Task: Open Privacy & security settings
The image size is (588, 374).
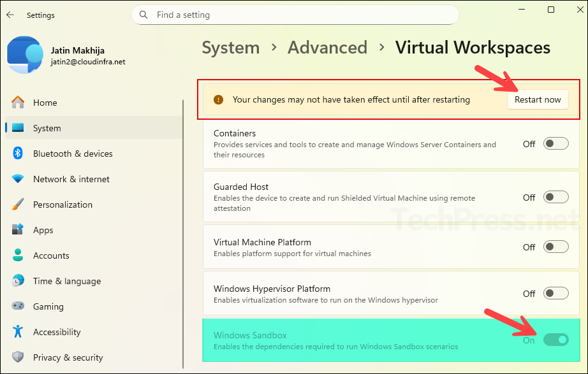Action: (x=70, y=357)
